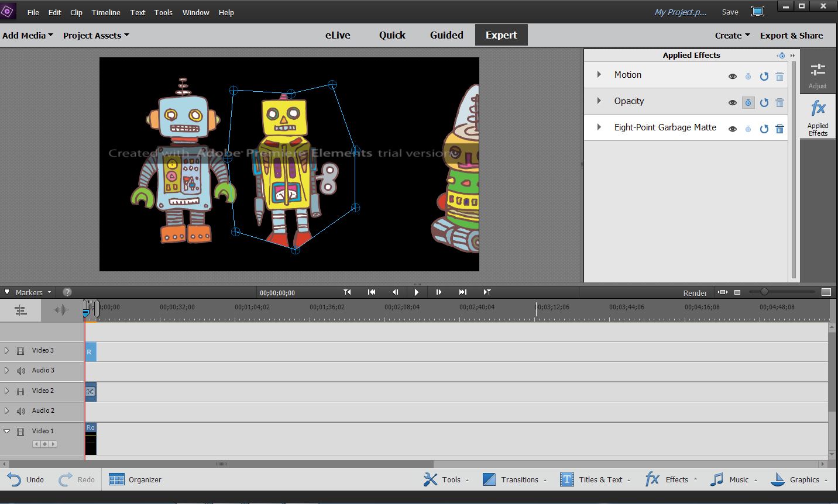Click the trash icon for Motion
The image size is (838, 504).
tap(779, 77)
